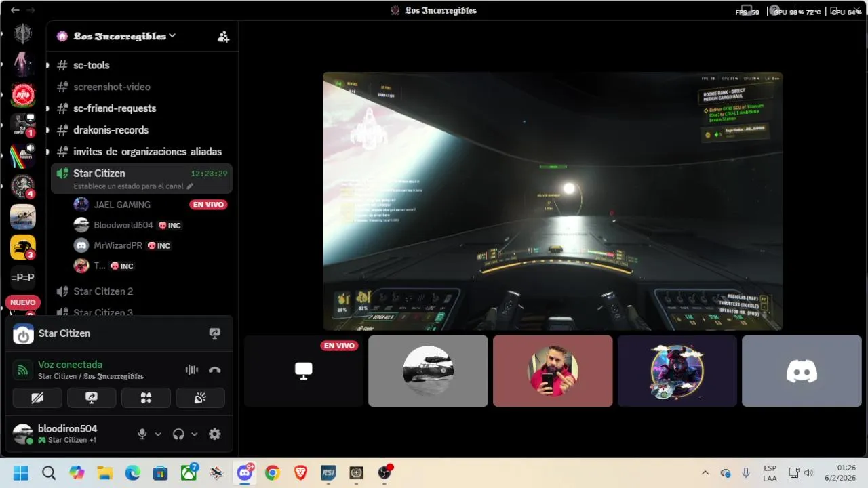Open the activities apps button
The width and height of the screenshot is (868, 488).
click(x=146, y=398)
